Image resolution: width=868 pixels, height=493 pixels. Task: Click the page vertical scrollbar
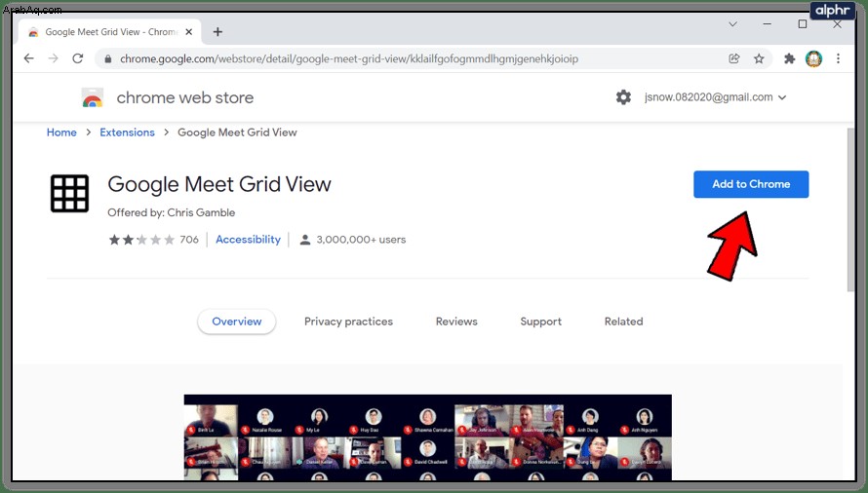coord(850,209)
